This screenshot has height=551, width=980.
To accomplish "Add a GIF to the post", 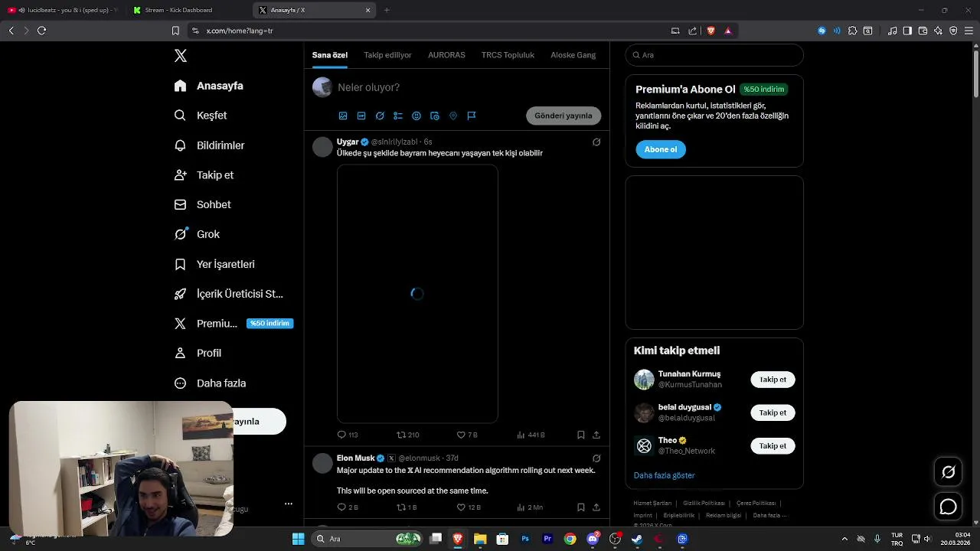I will tap(361, 116).
